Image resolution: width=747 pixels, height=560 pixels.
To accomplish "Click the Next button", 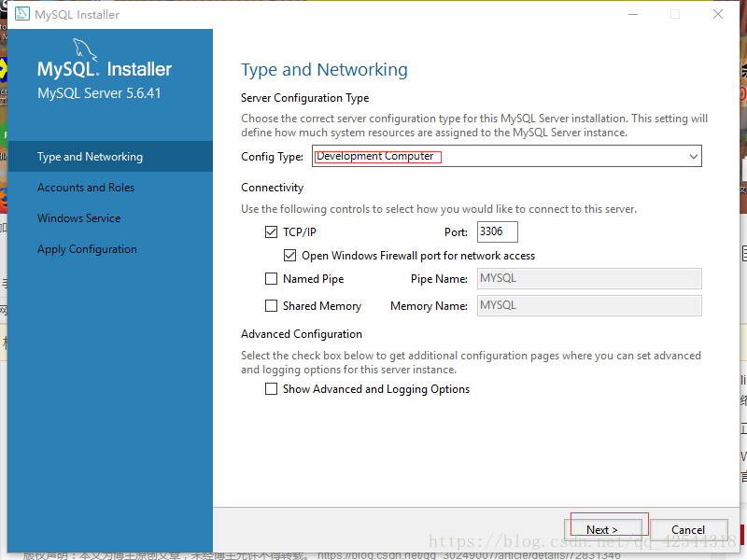I will click(x=602, y=529).
